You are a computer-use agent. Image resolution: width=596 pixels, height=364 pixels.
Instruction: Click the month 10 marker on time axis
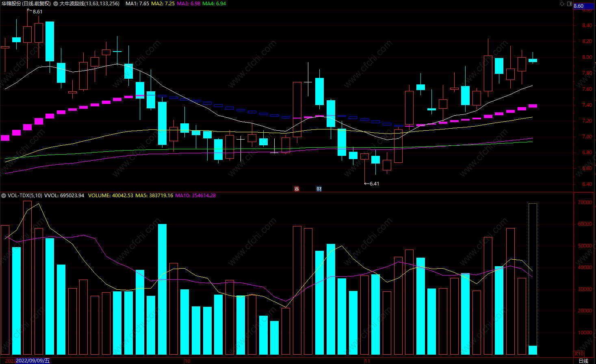tap(187, 361)
